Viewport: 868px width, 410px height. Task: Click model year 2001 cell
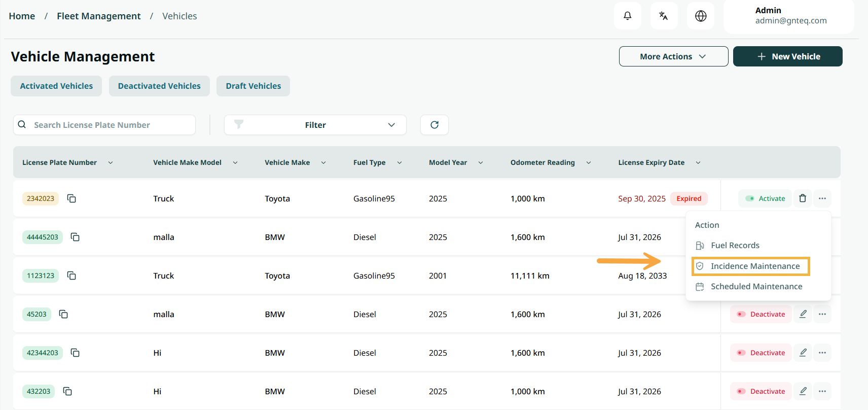(438, 276)
